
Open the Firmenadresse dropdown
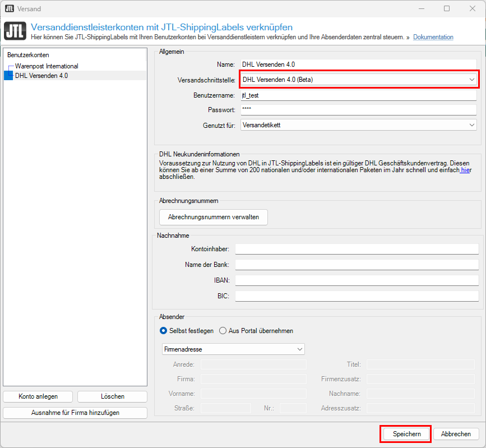(233, 349)
